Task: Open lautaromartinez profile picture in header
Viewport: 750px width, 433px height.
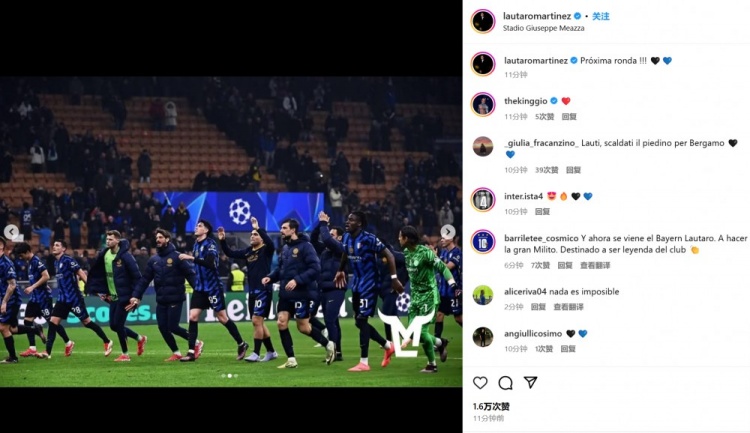Action: [483, 21]
